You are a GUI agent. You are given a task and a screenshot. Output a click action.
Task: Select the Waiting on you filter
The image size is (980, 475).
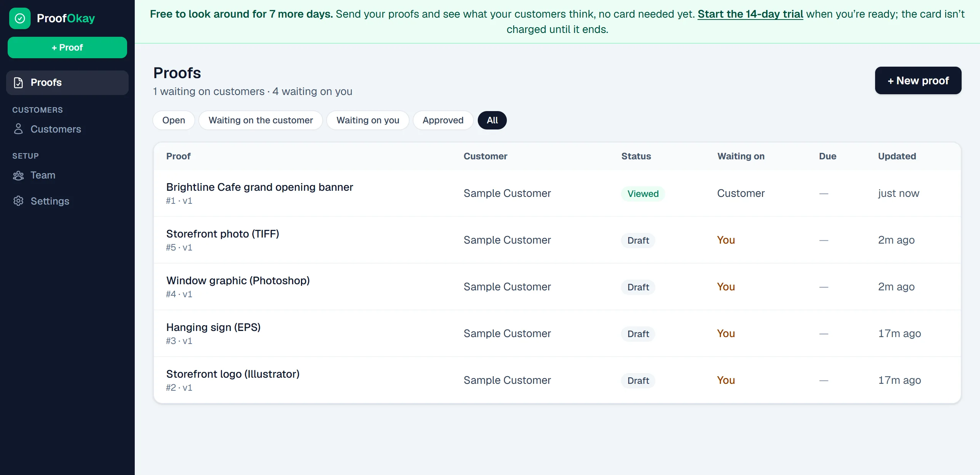pyautogui.click(x=368, y=120)
